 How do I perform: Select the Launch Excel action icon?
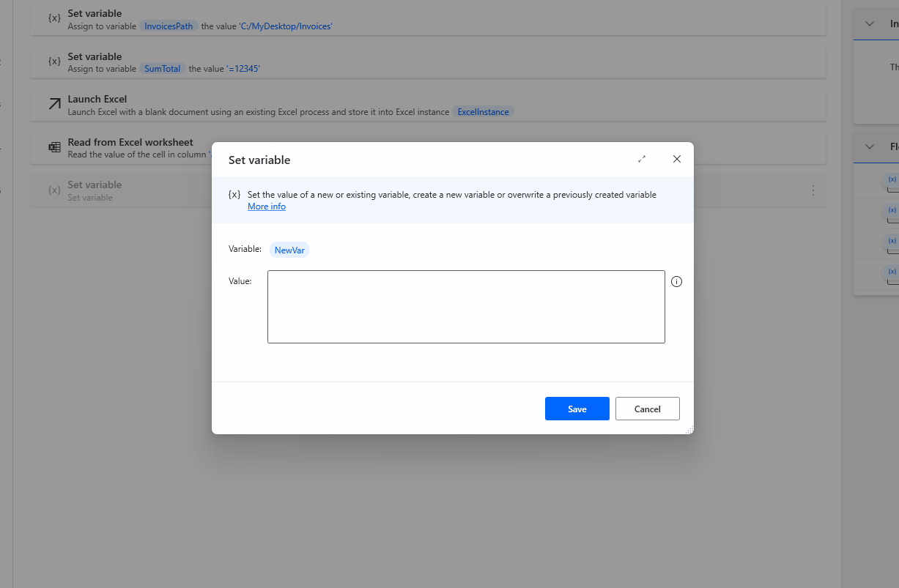click(53, 105)
